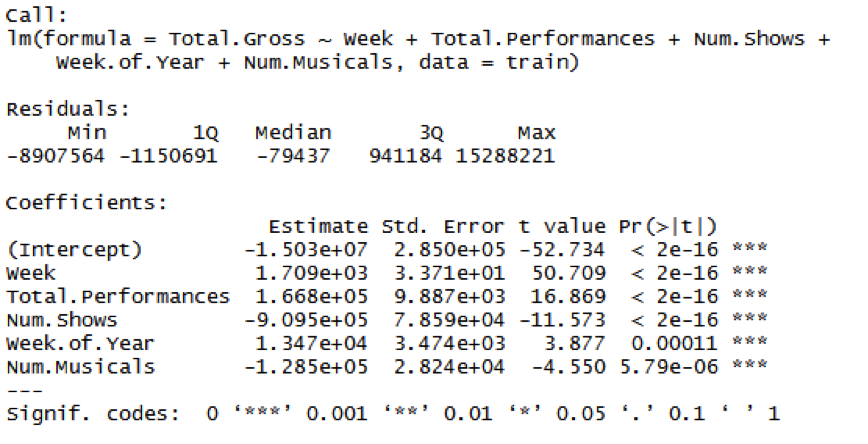Click the Coefficients: heading
Screen dimensions: 868x444
pyautogui.click(x=86, y=203)
